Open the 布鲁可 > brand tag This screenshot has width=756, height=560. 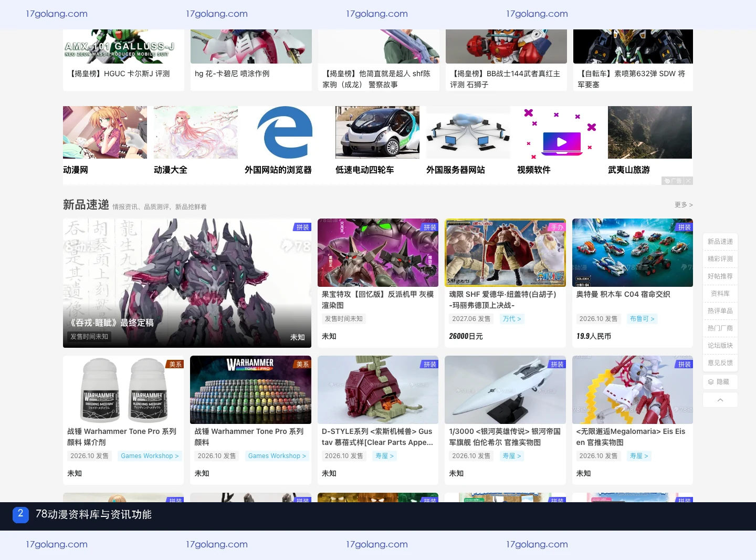coord(642,319)
